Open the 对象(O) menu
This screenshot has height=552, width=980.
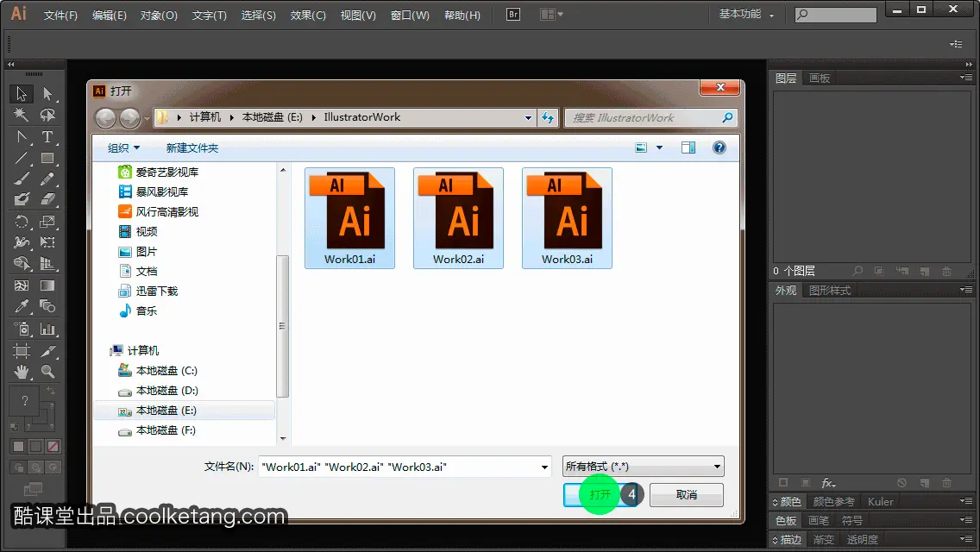point(159,15)
